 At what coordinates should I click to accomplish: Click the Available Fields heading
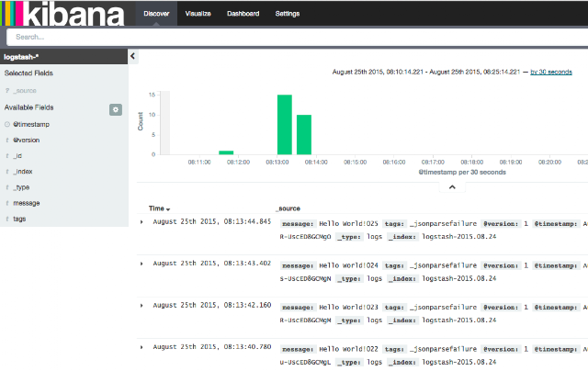pyautogui.click(x=28, y=107)
